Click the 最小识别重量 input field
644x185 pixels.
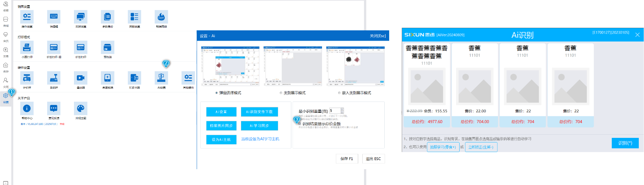pos(335,111)
